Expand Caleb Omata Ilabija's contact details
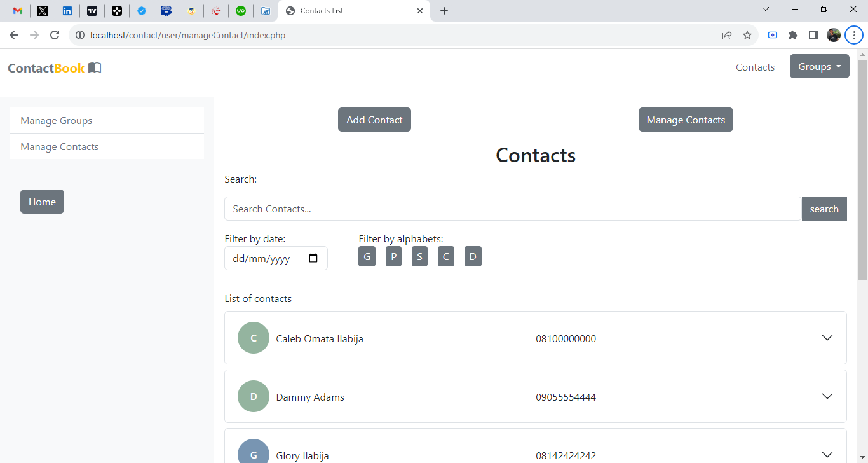This screenshot has width=868, height=463. coord(827,338)
